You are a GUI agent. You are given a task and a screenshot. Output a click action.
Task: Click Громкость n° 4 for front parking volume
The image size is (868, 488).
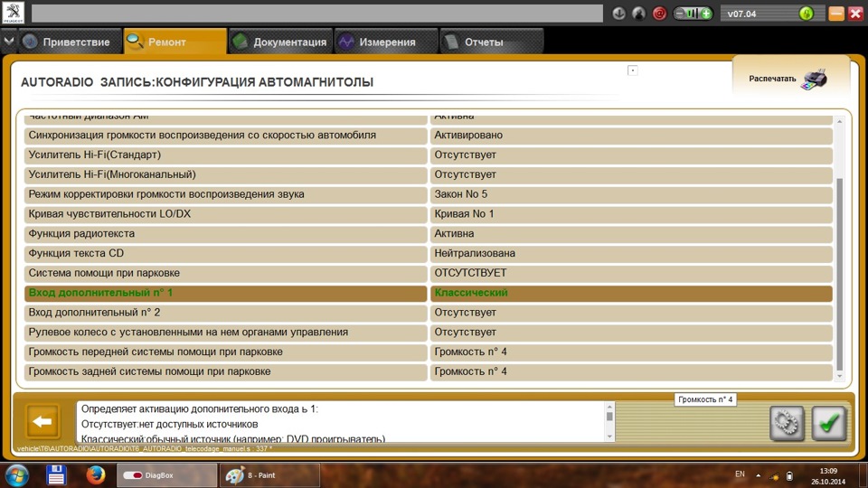[631, 352]
